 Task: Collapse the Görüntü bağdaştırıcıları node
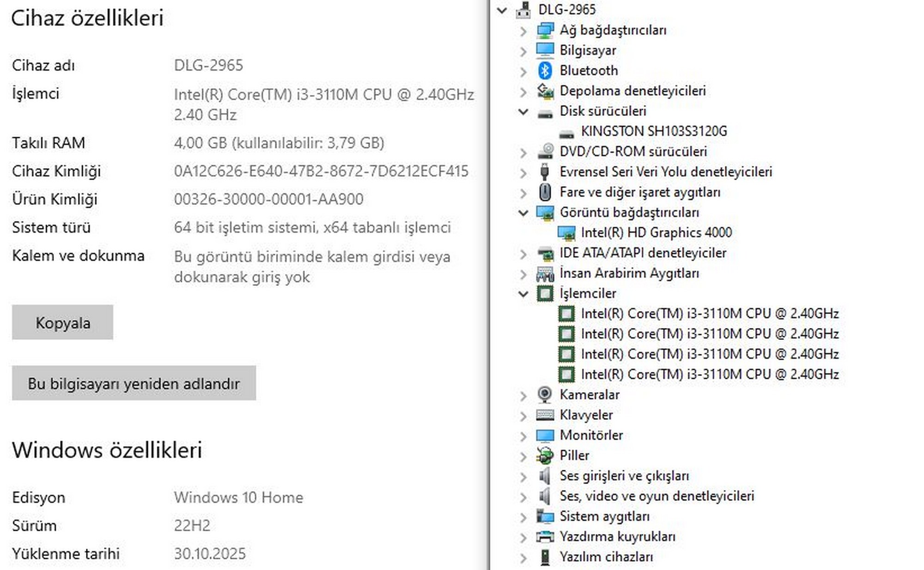tap(523, 213)
